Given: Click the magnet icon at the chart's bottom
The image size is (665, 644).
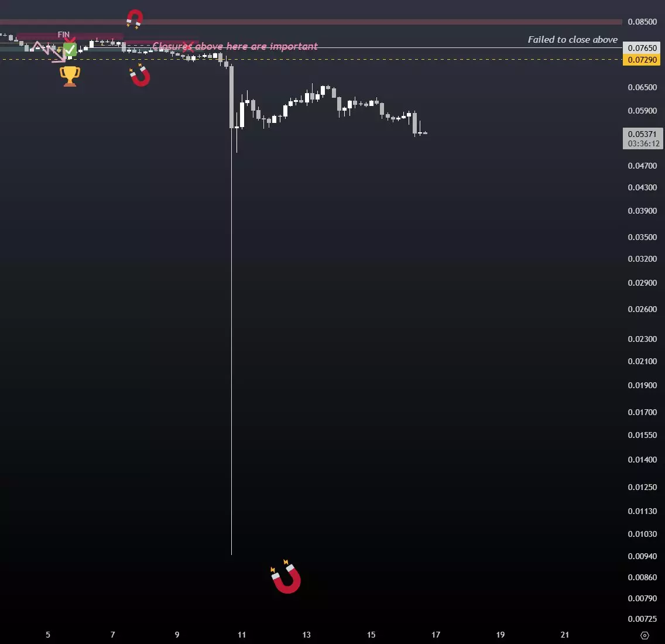Looking at the screenshot, I should [286, 577].
